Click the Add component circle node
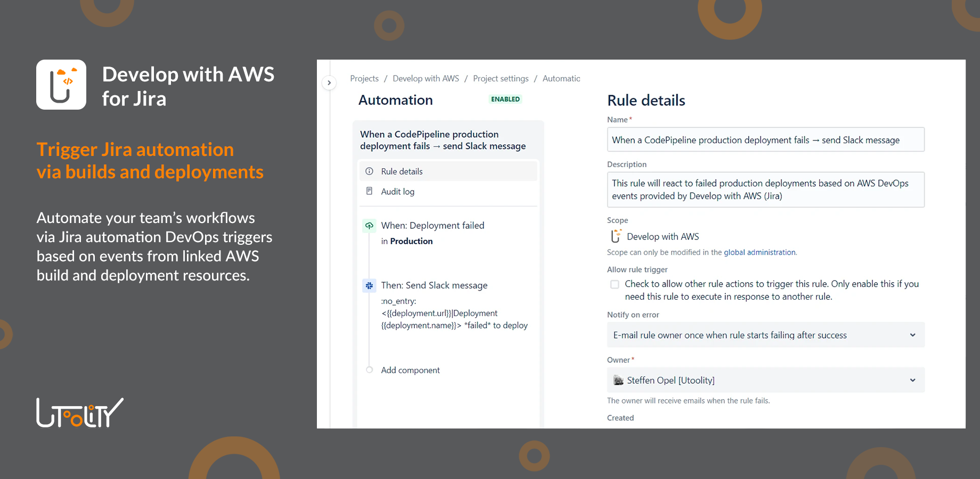The height and width of the screenshot is (479, 980). pos(369,370)
